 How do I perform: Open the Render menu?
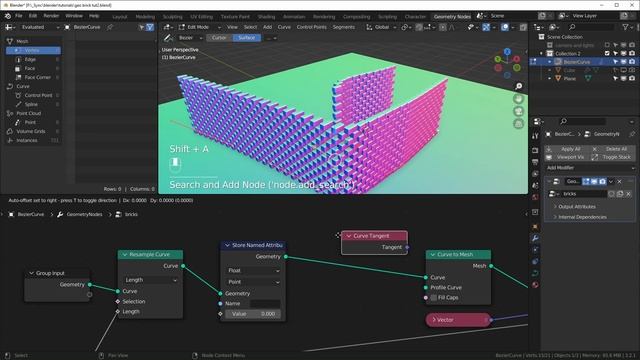coord(51,16)
